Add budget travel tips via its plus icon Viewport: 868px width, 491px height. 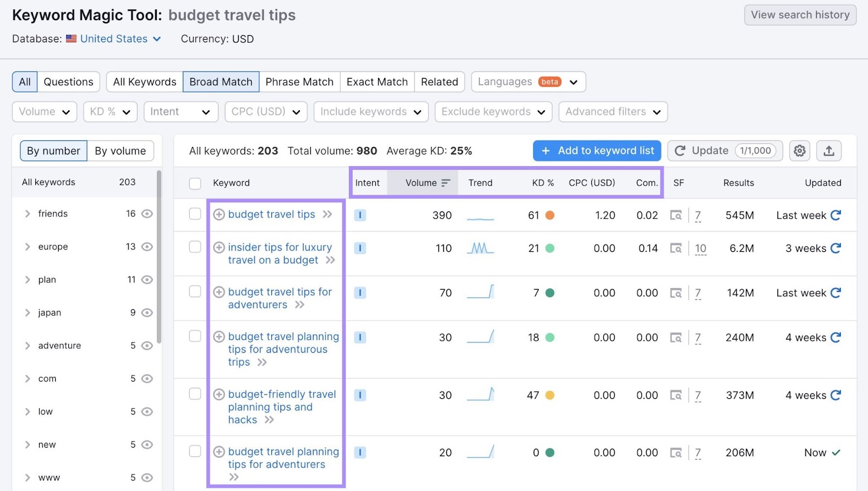pyautogui.click(x=219, y=215)
